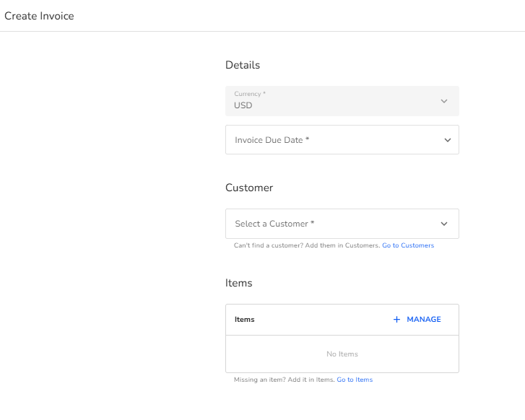Image resolution: width=525 pixels, height=420 pixels.
Task: Click the Invoice Due Date chevron arrow
Action: [447, 140]
